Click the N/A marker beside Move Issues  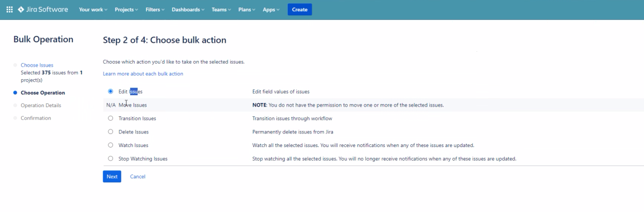pyautogui.click(x=111, y=105)
